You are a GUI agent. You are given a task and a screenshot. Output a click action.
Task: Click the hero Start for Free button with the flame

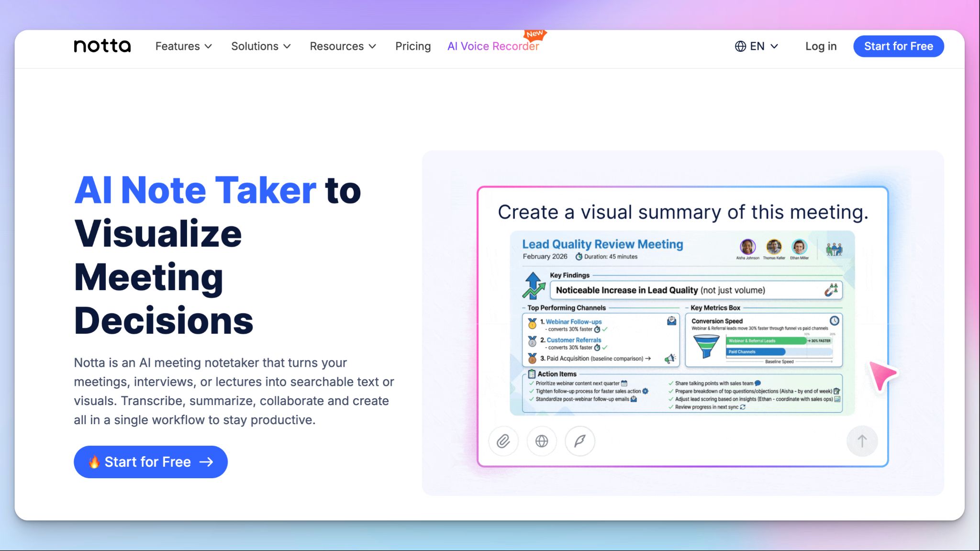tap(150, 461)
